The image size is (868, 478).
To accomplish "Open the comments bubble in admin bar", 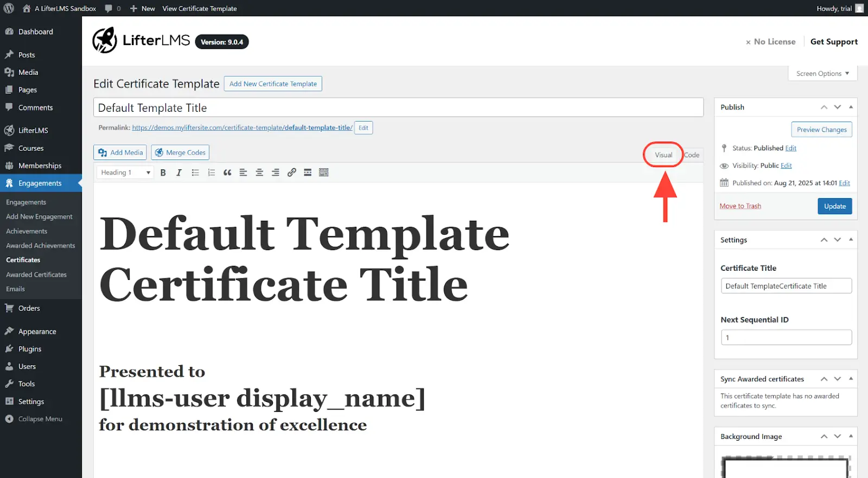I will click(x=113, y=8).
